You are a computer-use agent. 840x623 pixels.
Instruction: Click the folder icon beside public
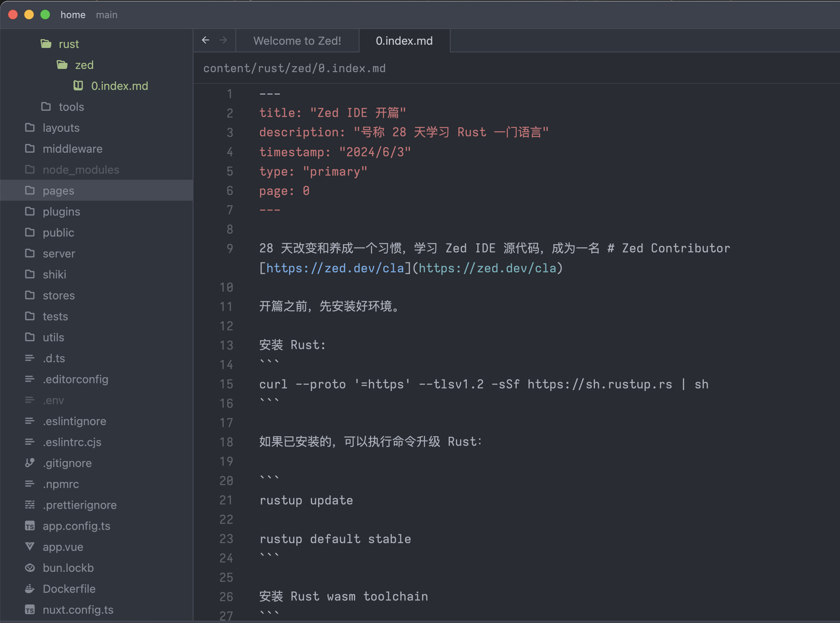30,232
